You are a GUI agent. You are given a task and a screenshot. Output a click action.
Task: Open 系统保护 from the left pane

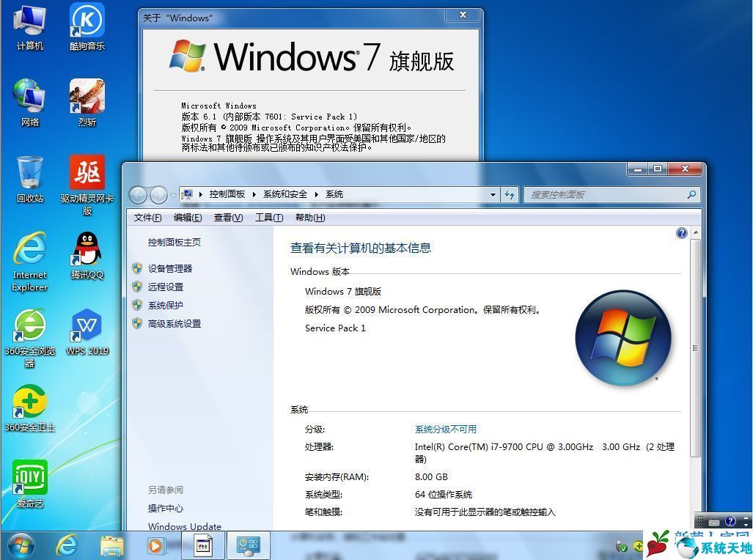pos(166,305)
